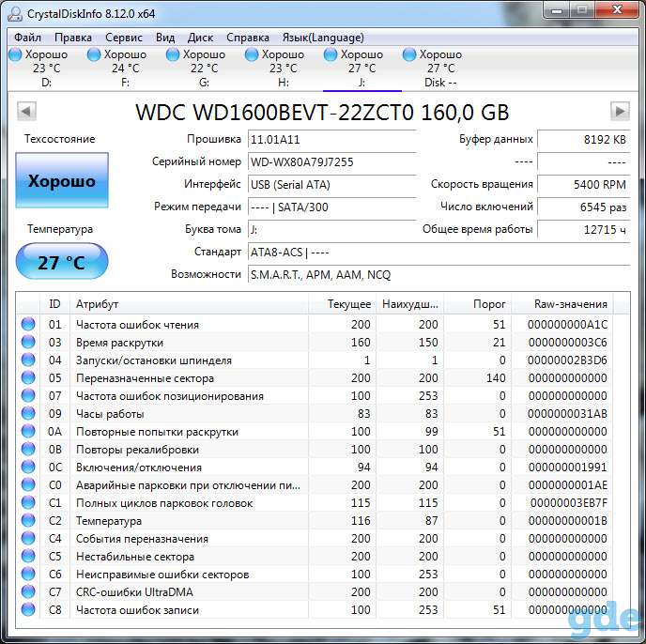Open the Язык(Language) menu
The height and width of the screenshot is (644, 646).
(x=323, y=38)
